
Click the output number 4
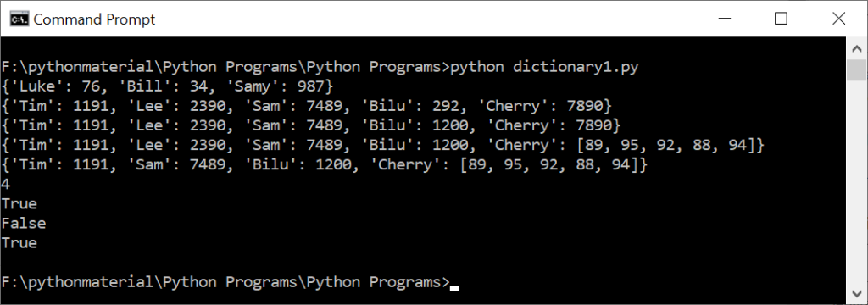[x=6, y=185]
